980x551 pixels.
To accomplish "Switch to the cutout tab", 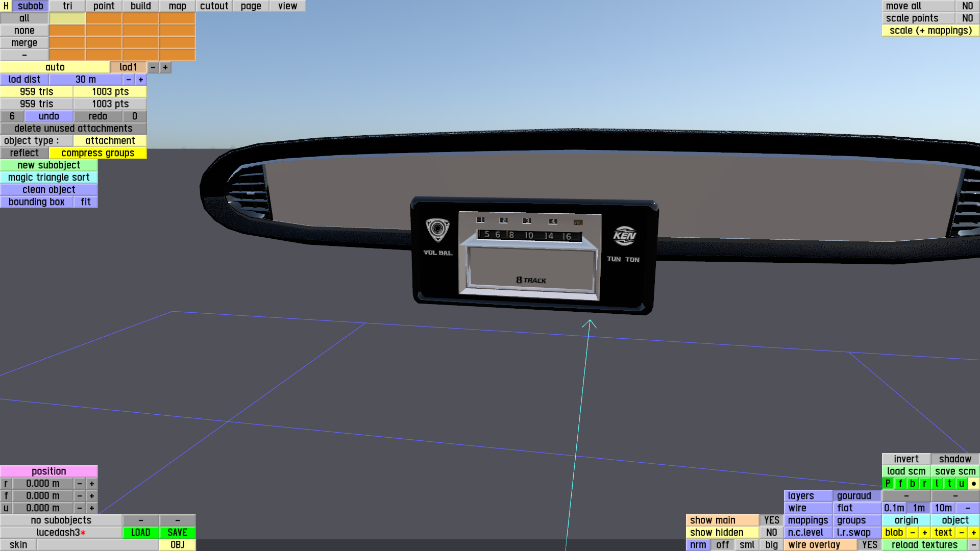I will tap(214, 6).
